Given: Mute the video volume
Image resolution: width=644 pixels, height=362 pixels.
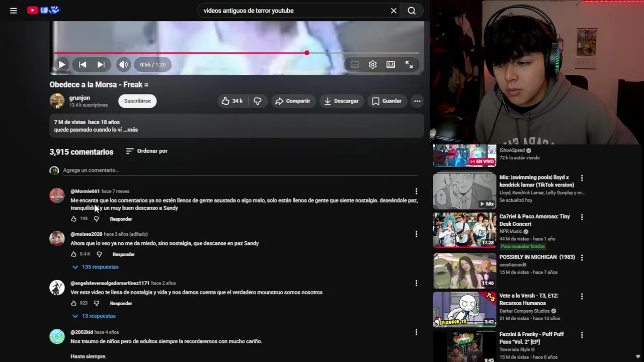Looking at the screenshot, I should 123,64.
